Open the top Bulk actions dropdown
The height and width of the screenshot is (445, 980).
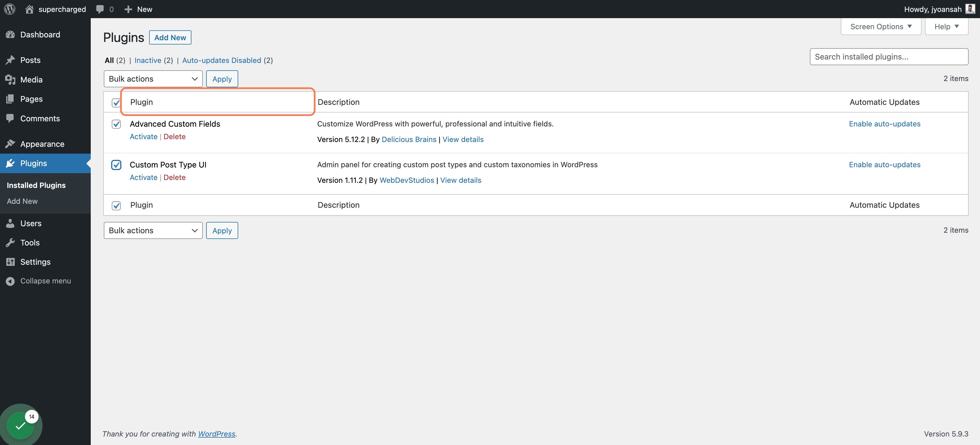[153, 79]
